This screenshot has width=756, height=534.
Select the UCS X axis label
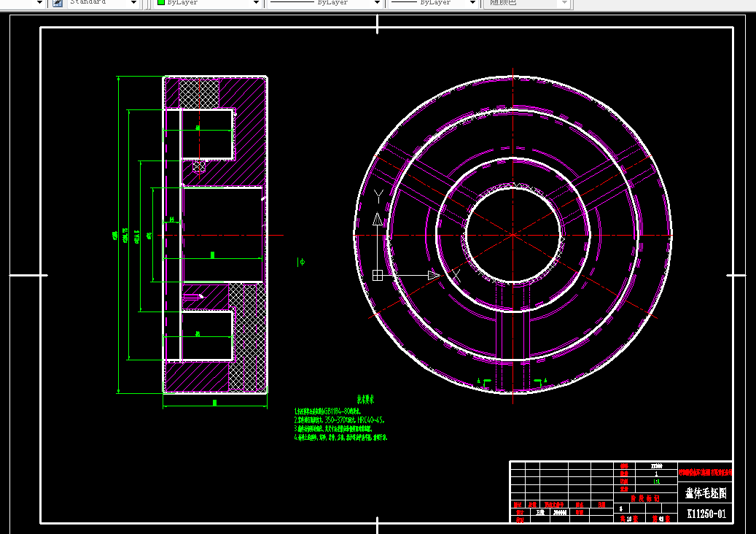[x=456, y=276]
